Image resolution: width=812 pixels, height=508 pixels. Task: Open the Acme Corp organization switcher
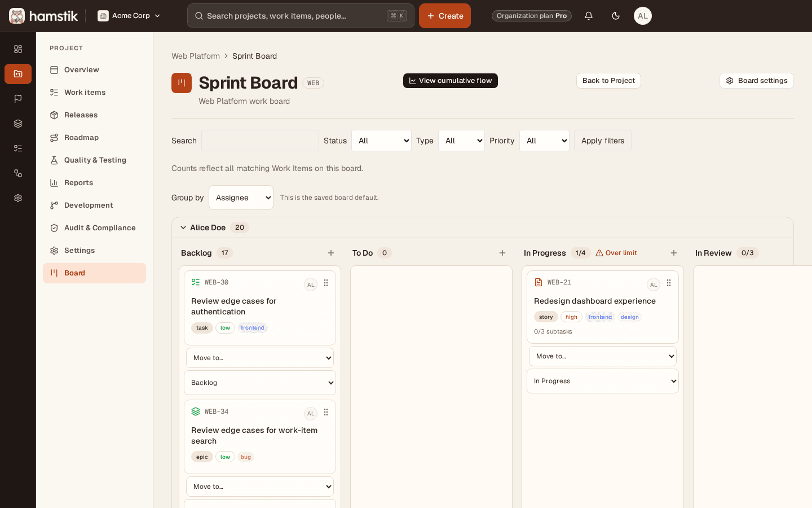pyautogui.click(x=129, y=16)
